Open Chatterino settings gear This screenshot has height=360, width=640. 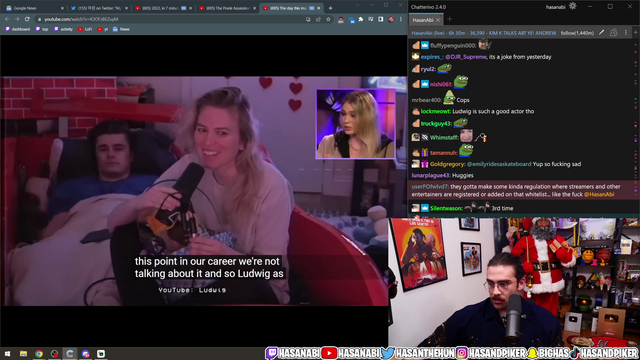click(x=573, y=6)
